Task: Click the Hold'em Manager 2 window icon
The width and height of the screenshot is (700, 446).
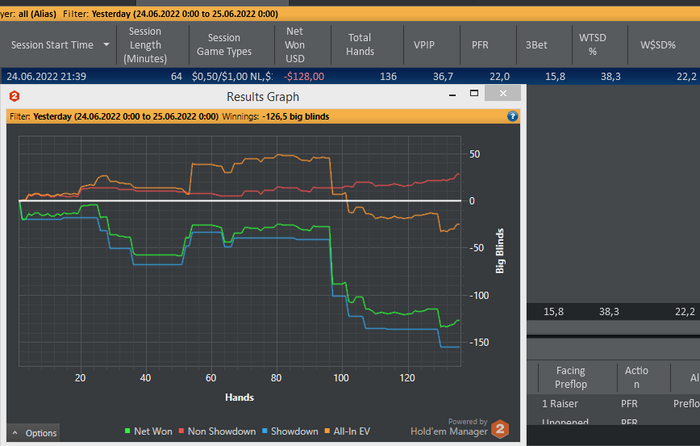Action: click(14, 96)
